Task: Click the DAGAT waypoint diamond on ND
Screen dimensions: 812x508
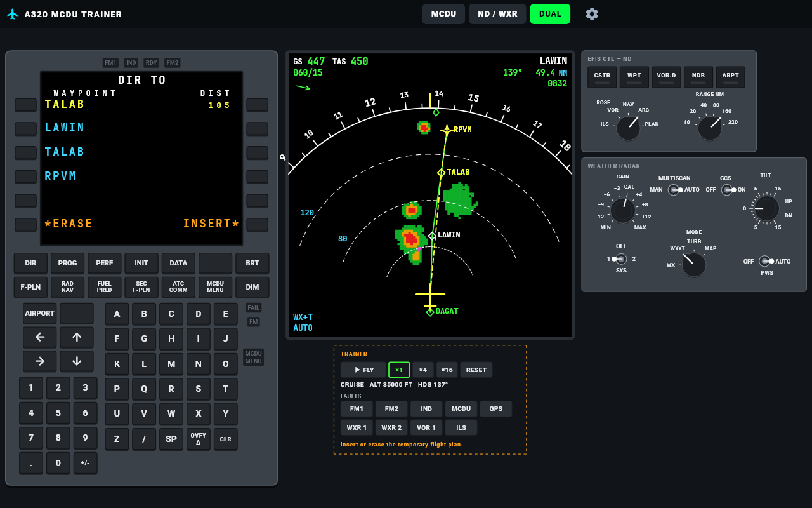Action: coord(430,312)
